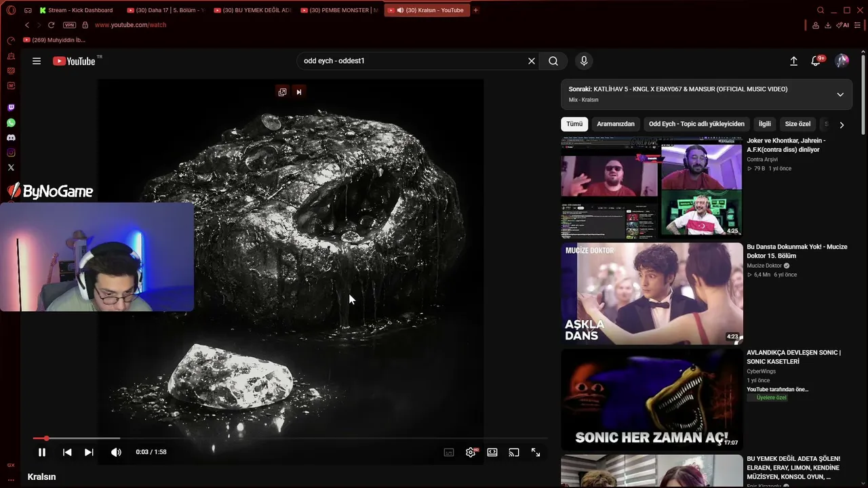Screen dimensions: 868x488
Task: Toggle subtitles/captions on the player
Action: pyautogui.click(x=449, y=452)
